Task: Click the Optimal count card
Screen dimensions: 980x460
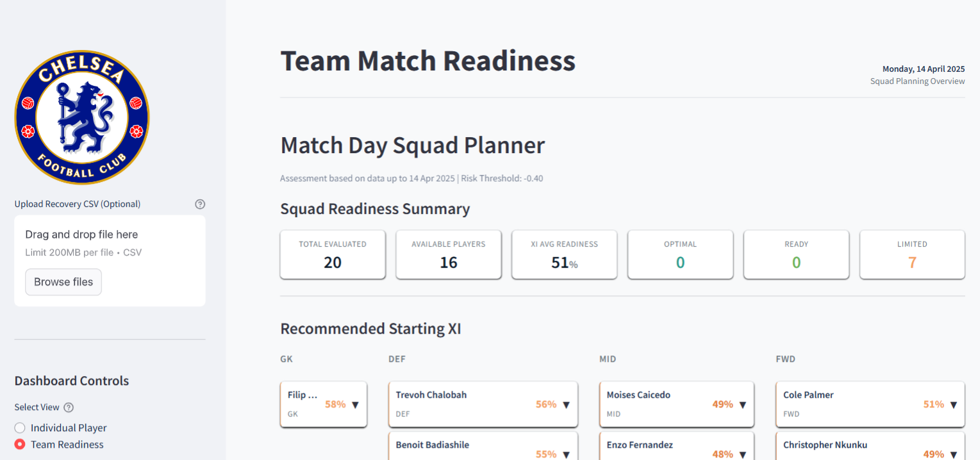Action: pos(680,254)
